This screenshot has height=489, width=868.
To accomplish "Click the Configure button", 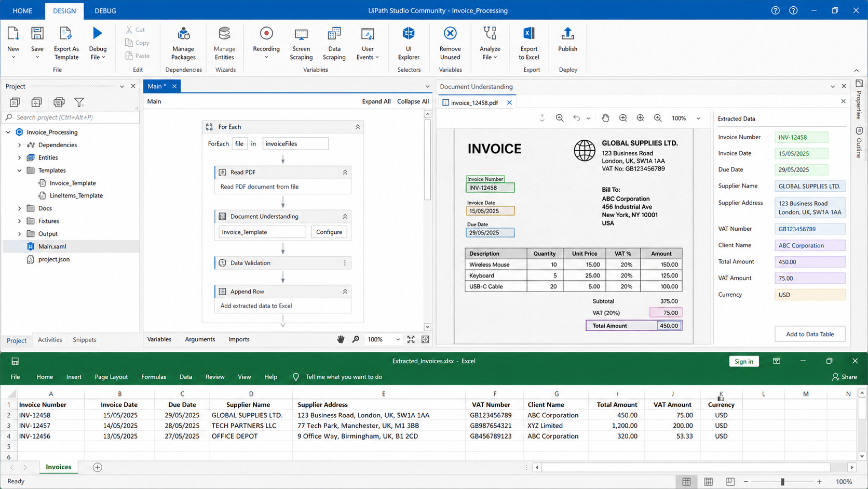I will 329,232.
